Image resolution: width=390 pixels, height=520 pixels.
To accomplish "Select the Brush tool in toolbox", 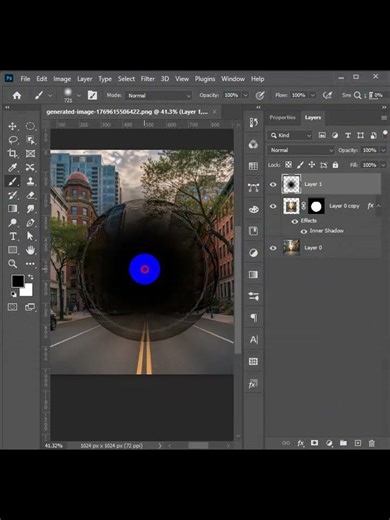I will coord(13,181).
